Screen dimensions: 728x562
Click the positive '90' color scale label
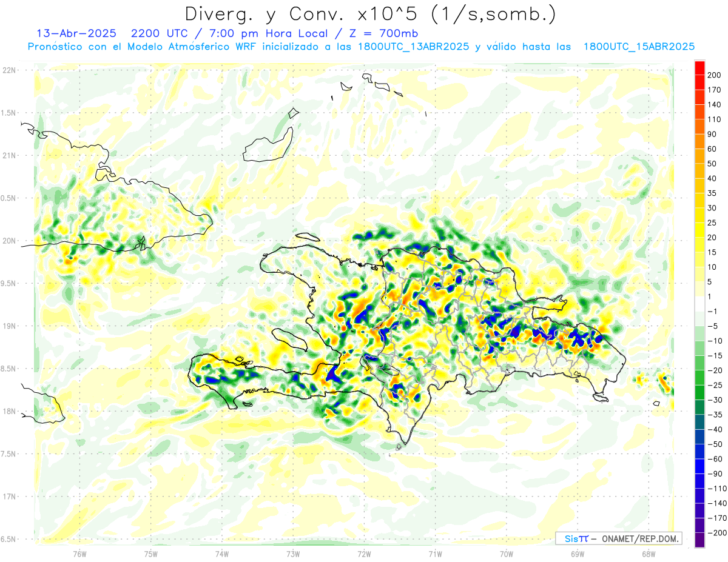tap(713, 134)
